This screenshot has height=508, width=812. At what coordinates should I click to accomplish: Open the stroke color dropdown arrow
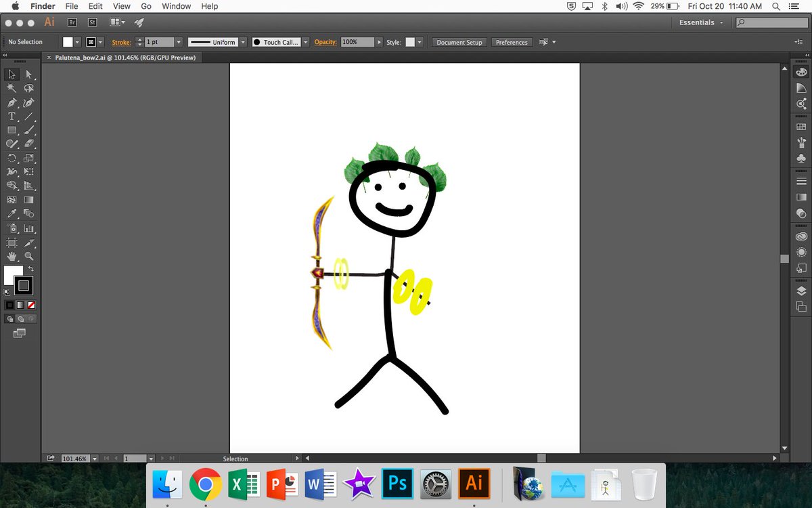[100, 42]
